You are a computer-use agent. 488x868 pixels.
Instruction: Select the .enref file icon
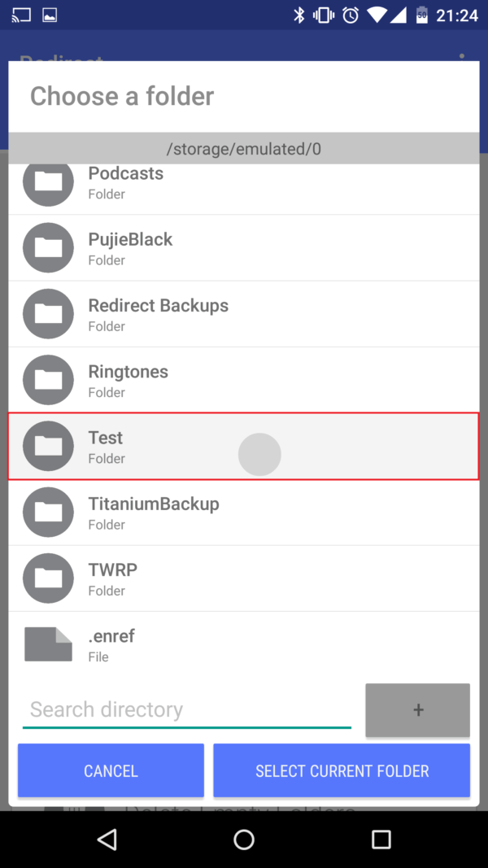click(48, 644)
